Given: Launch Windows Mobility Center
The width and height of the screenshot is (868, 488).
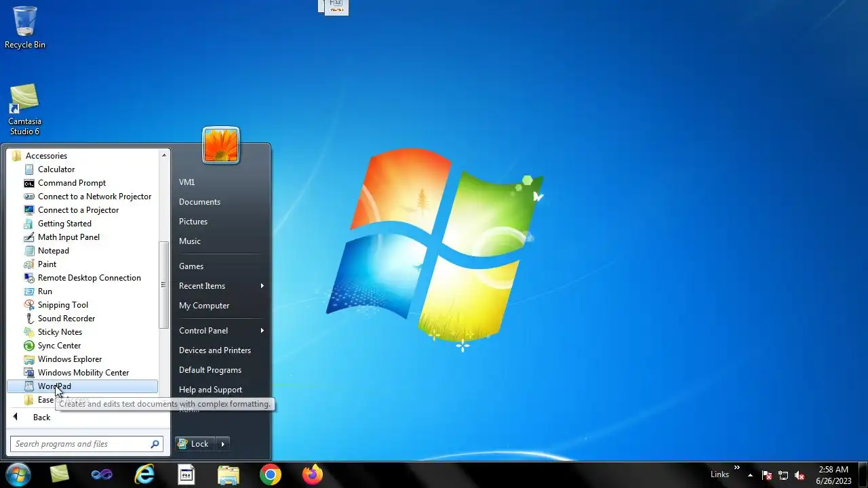Looking at the screenshot, I should pos(83,373).
